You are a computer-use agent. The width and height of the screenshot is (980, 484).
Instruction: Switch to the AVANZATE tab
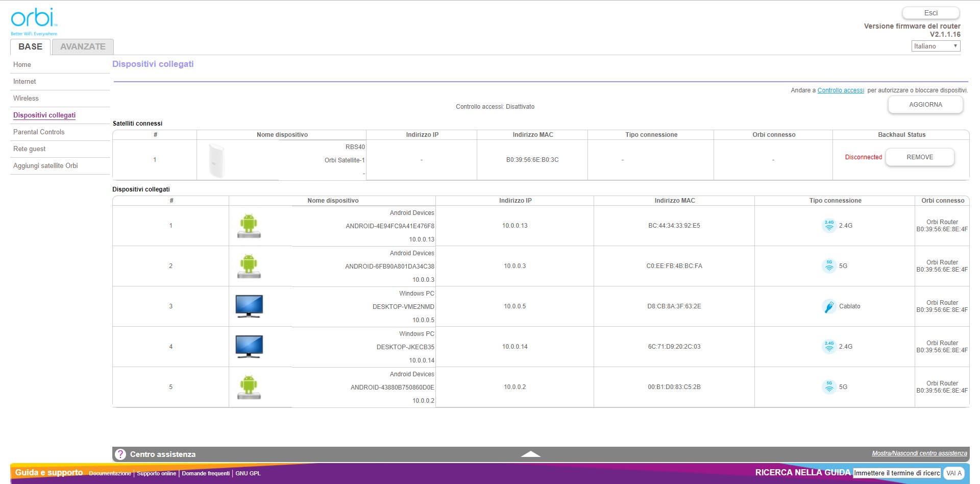coord(83,46)
